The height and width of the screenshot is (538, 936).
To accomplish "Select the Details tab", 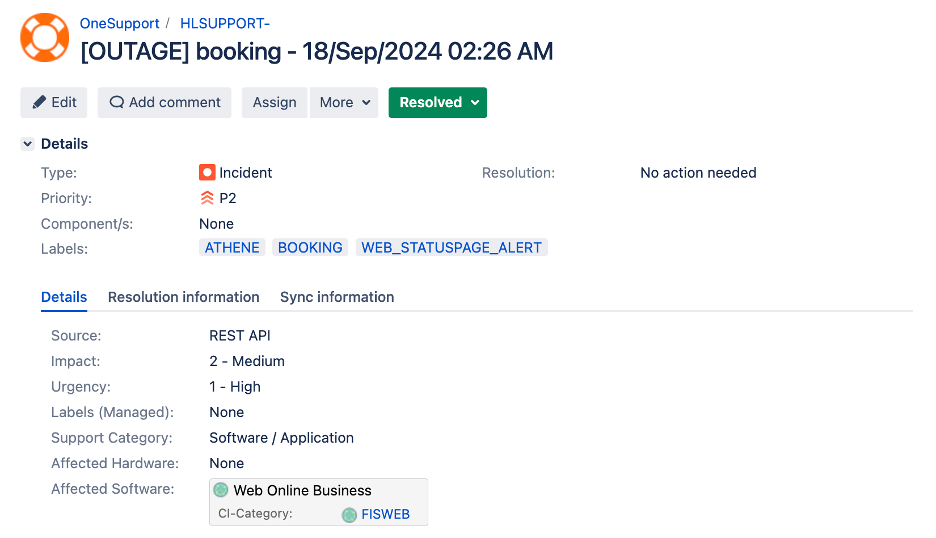I will 64,297.
